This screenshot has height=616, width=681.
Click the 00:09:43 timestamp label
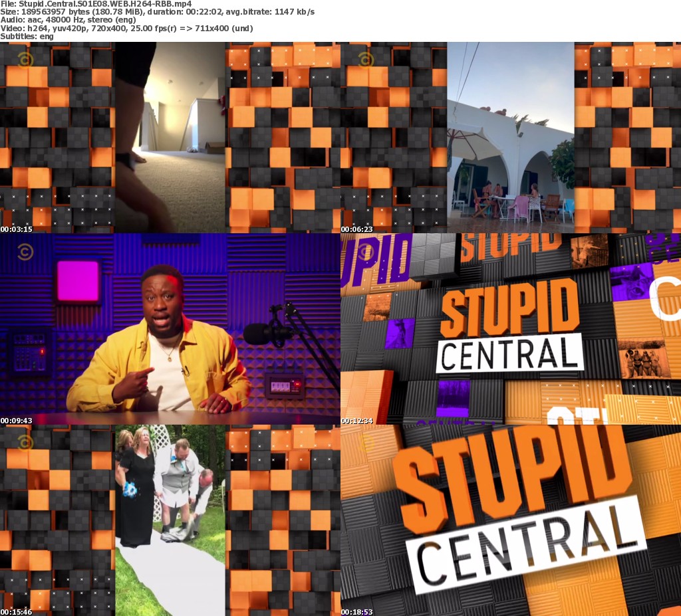pyautogui.click(x=17, y=421)
